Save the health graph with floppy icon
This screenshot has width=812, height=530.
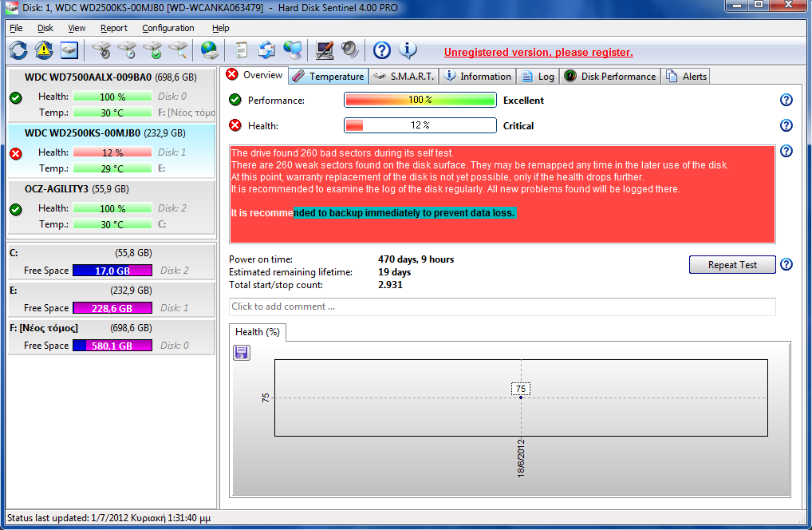click(x=242, y=353)
